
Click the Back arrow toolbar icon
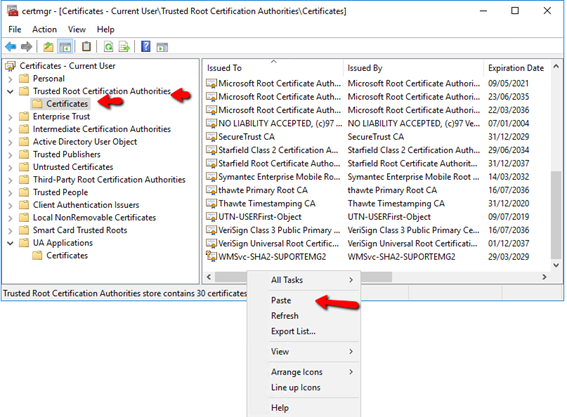pyautogui.click(x=11, y=47)
